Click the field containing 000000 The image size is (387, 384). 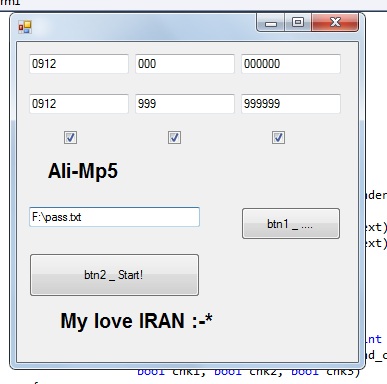[291, 64]
